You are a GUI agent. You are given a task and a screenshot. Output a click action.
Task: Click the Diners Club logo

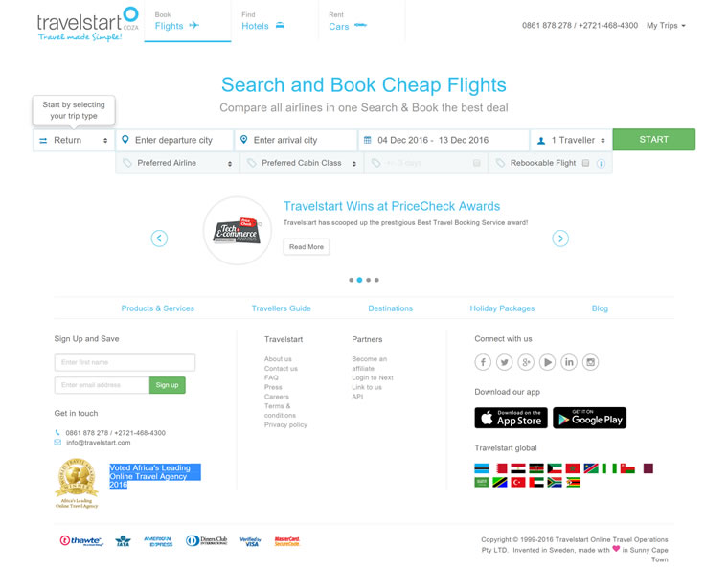(207, 540)
